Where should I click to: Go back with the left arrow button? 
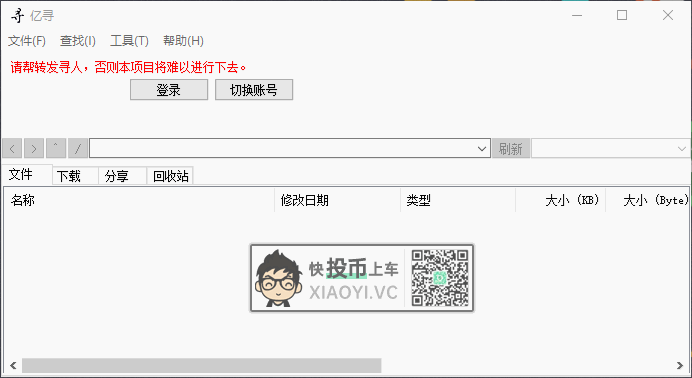12,149
